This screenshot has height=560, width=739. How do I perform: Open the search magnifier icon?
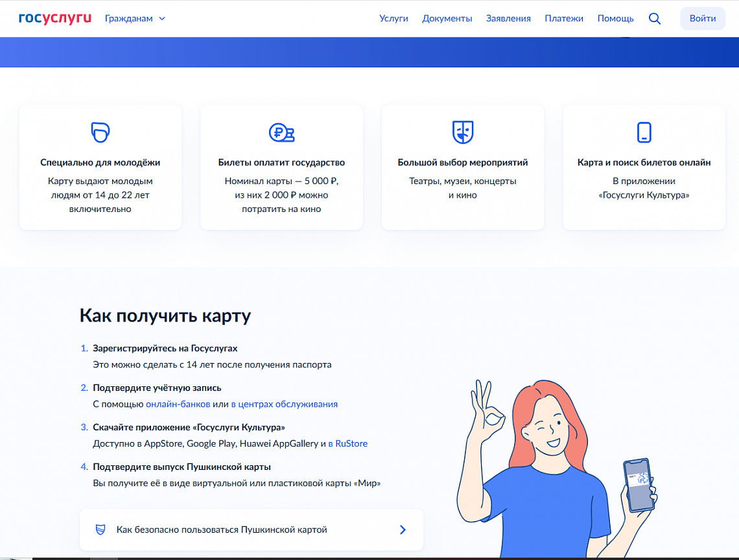pyautogui.click(x=655, y=18)
